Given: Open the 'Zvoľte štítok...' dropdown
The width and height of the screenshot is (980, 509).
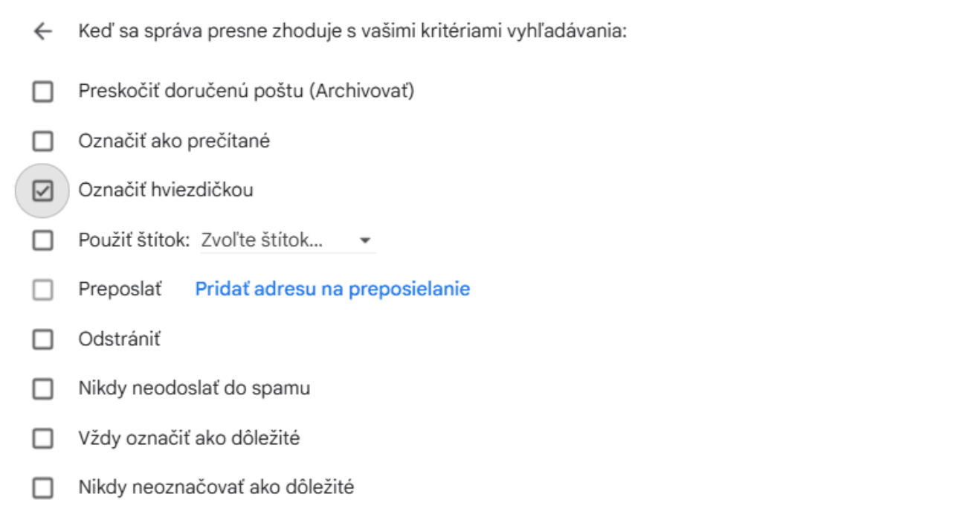Looking at the screenshot, I should (x=288, y=241).
